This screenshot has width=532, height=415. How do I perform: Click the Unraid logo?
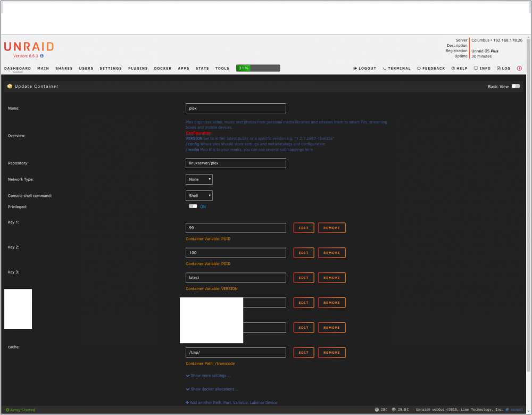tap(29, 46)
